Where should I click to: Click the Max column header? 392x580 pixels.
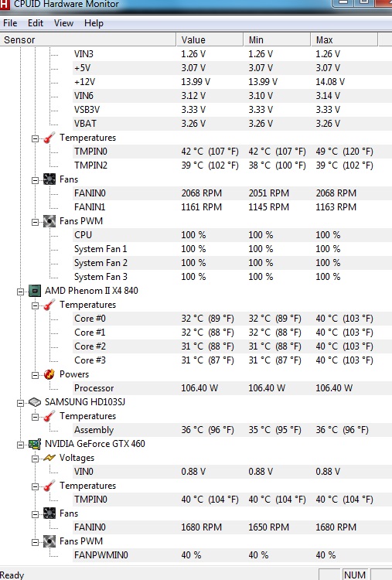pyautogui.click(x=344, y=39)
